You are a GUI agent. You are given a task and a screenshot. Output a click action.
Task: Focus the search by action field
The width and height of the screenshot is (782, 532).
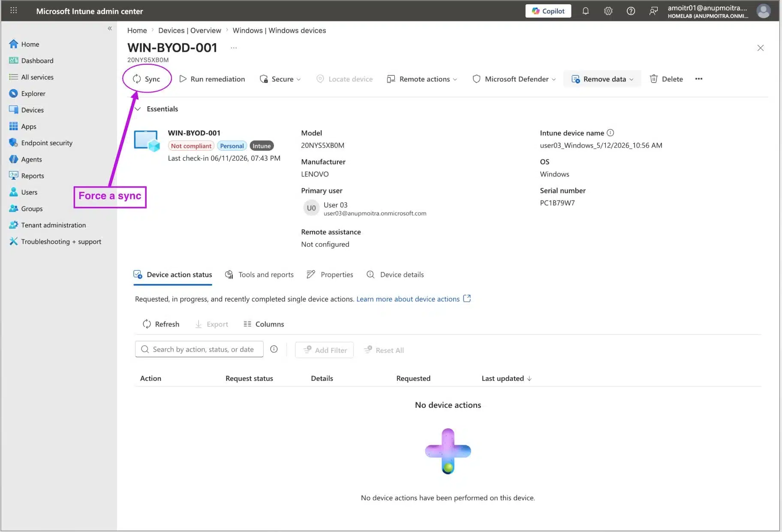pos(199,350)
